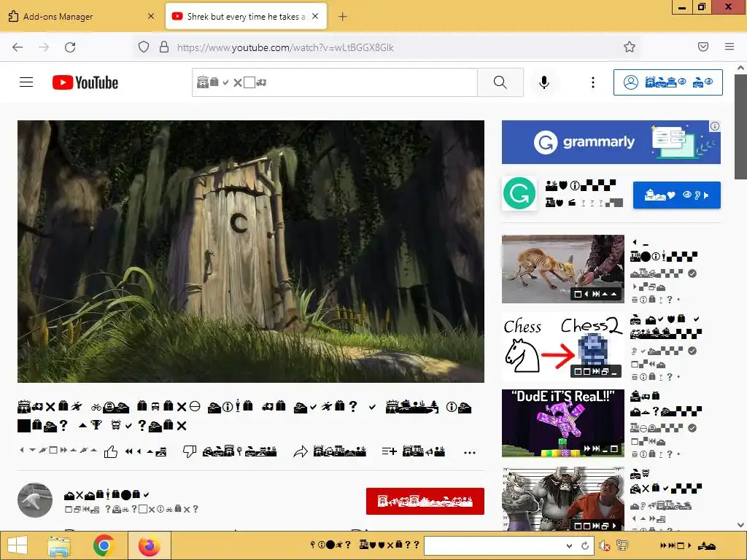Screen dimensions: 747x560
Task: Like the video with thumbs-up icon
Action: click(111, 451)
